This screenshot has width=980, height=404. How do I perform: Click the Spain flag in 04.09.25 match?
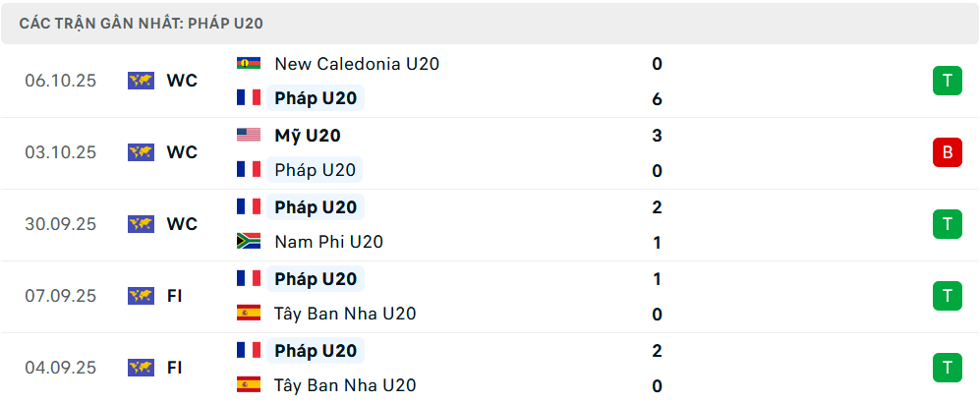pyautogui.click(x=249, y=384)
